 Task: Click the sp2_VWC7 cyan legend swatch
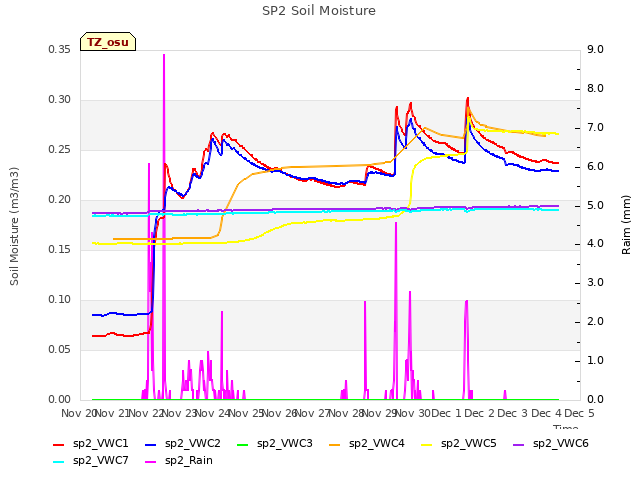point(59,462)
